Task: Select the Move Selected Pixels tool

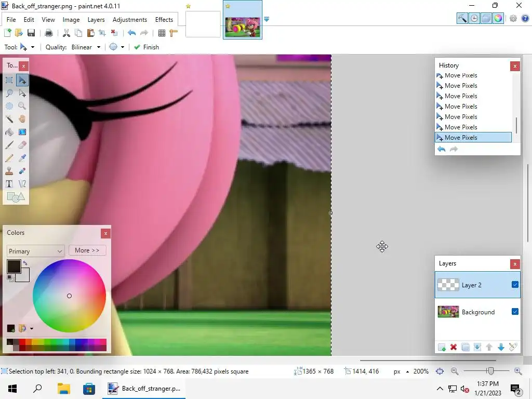Action: [22, 80]
